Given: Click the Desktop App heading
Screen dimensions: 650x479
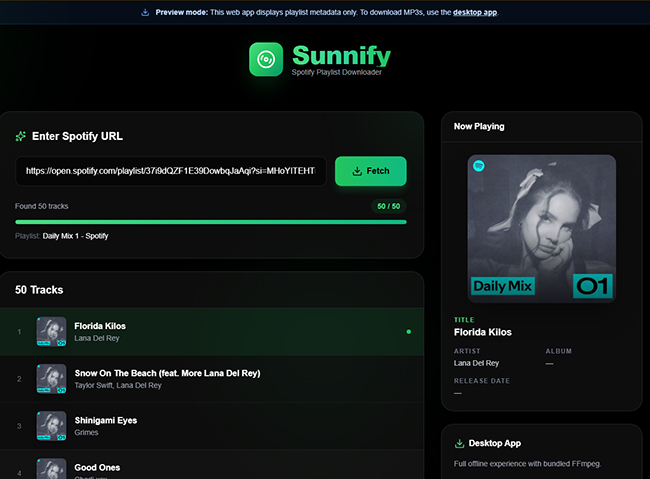Looking at the screenshot, I should coord(495,443).
